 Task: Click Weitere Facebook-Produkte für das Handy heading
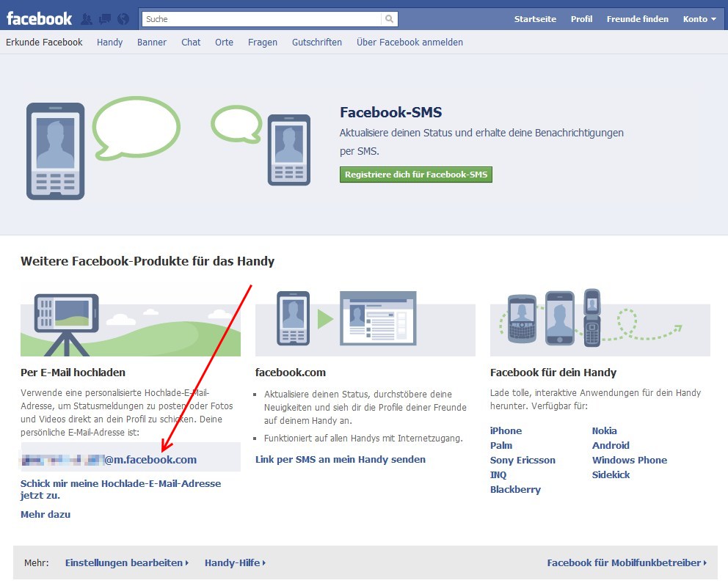[x=148, y=261]
